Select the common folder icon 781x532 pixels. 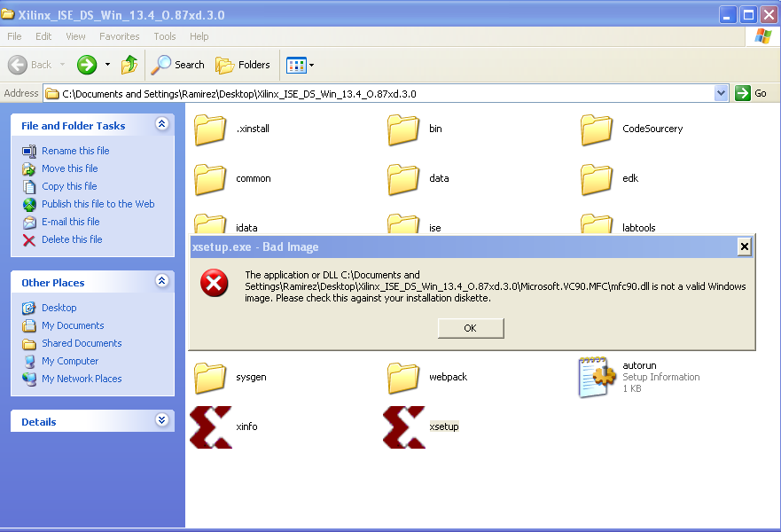210,179
